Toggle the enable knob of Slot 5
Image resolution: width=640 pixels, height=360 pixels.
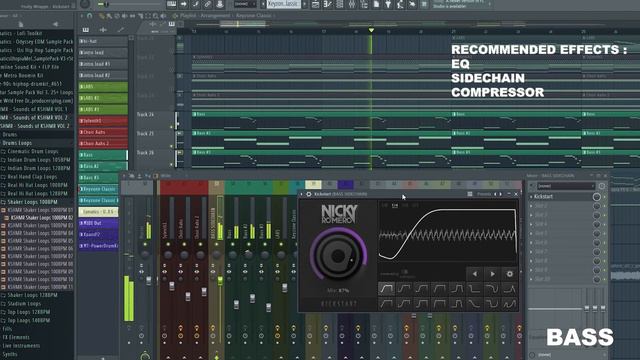(596, 233)
